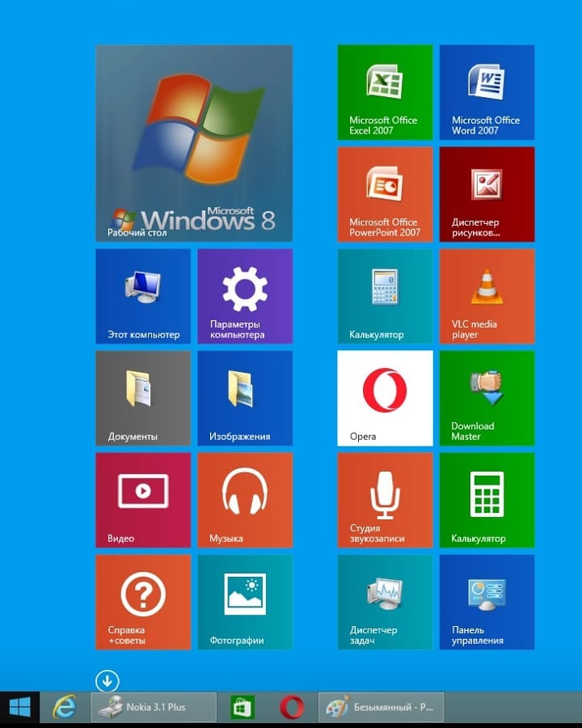The height and width of the screenshot is (728, 582).
Task: Open the Видео tile
Action: click(143, 500)
